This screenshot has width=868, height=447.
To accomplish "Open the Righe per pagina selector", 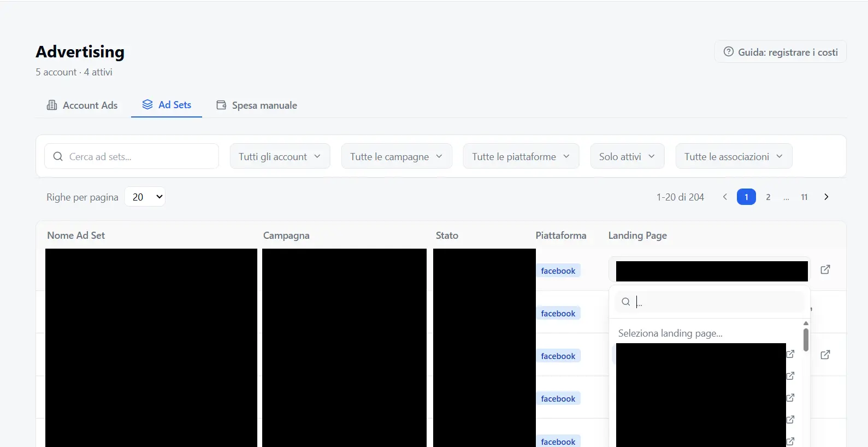I will tap(145, 197).
